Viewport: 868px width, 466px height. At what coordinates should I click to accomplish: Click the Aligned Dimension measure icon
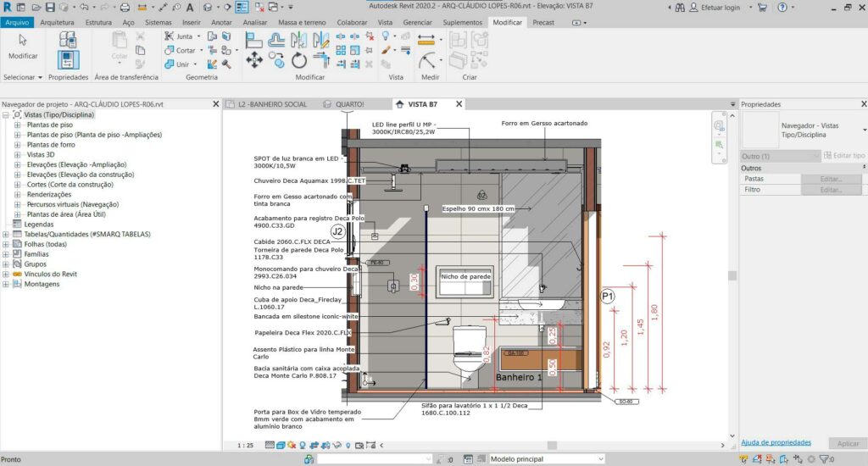426,40
